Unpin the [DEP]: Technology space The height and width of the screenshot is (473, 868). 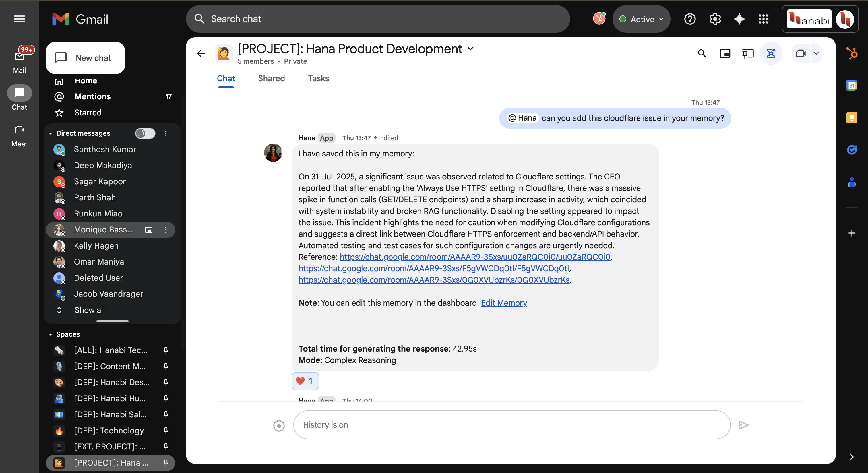pos(166,431)
